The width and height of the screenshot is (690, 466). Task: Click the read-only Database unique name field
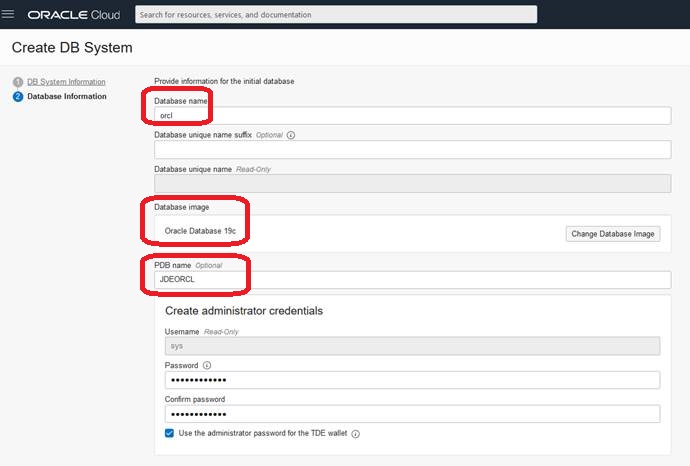point(412,183)
